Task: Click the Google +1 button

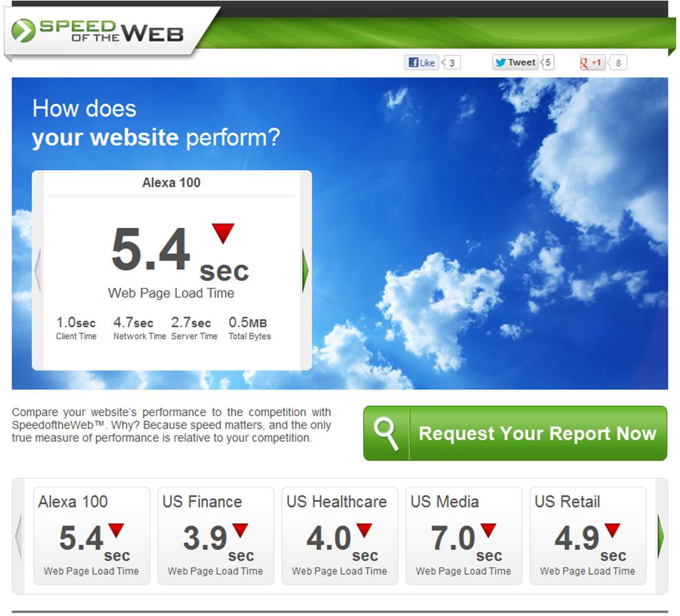Action: pyautogui.click(x=592, y=63)
